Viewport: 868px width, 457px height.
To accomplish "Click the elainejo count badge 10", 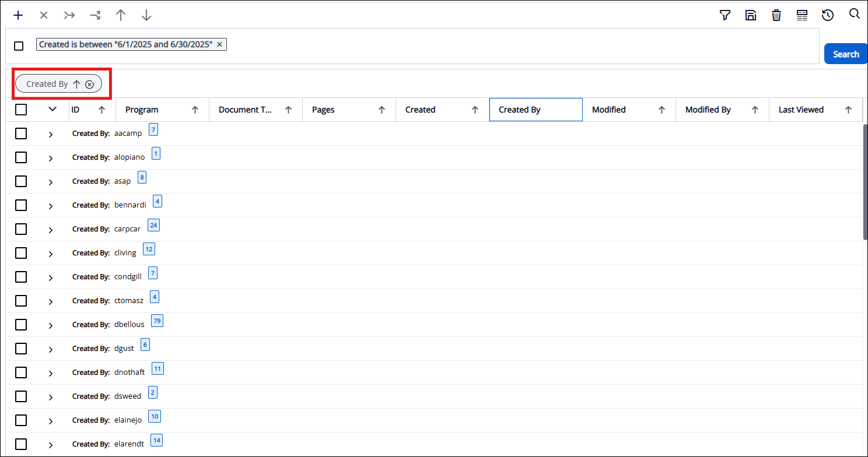I will (155, 416).
